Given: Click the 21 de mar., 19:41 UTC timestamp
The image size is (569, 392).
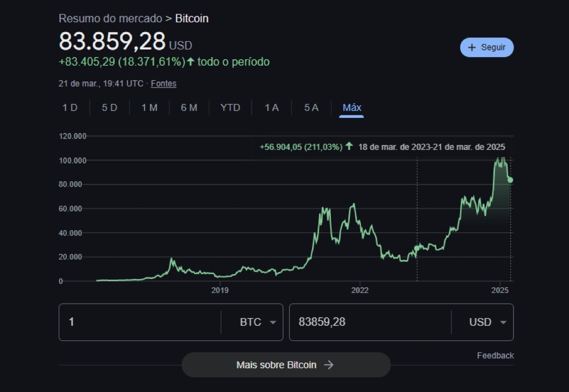Looking at the screenshot, I should coord(101,84).
